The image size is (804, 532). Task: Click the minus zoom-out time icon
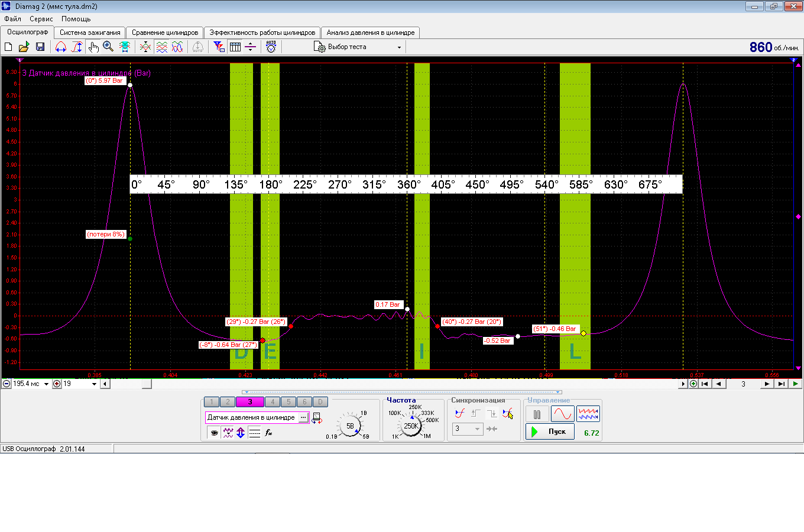point(7,384)
